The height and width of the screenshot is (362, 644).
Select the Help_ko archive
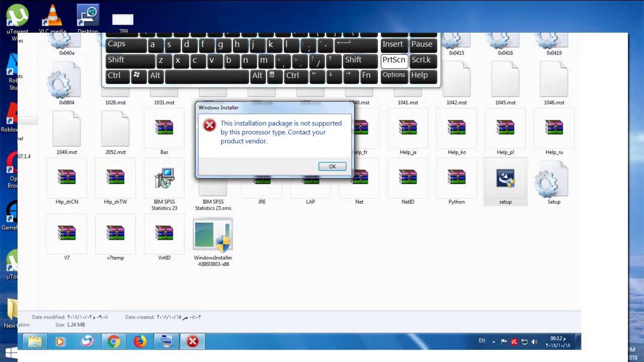point(456,132)
